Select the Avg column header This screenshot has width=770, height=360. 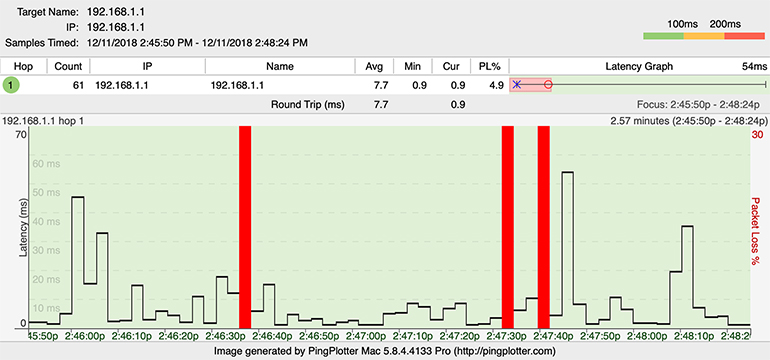374,66
